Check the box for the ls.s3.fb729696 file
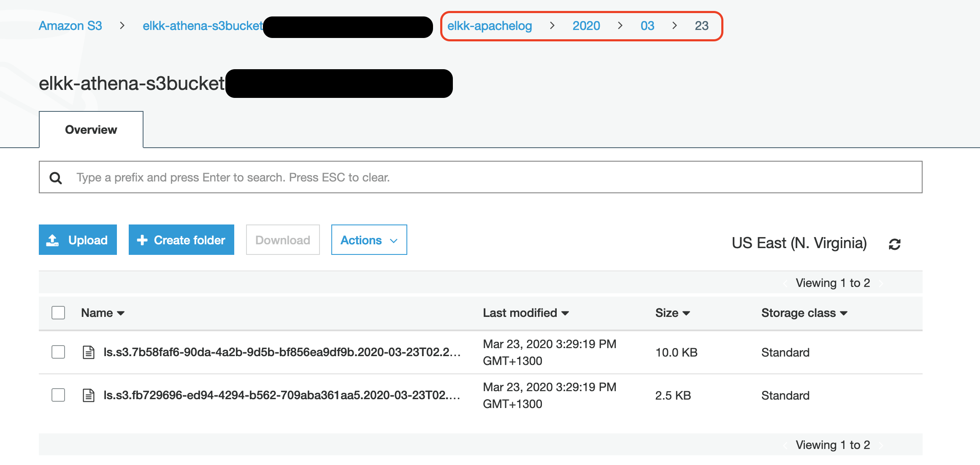This screenshot has width=980, height=465. click(x=58, y=395)
